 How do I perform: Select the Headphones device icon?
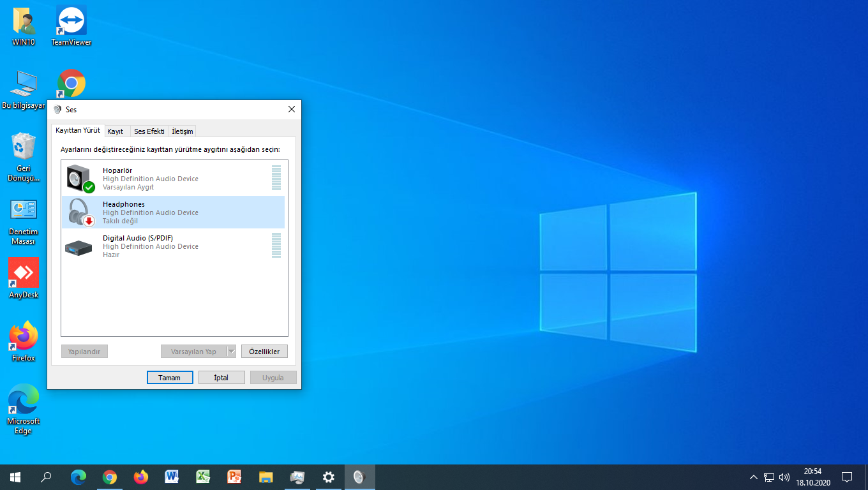coord(80,212)
